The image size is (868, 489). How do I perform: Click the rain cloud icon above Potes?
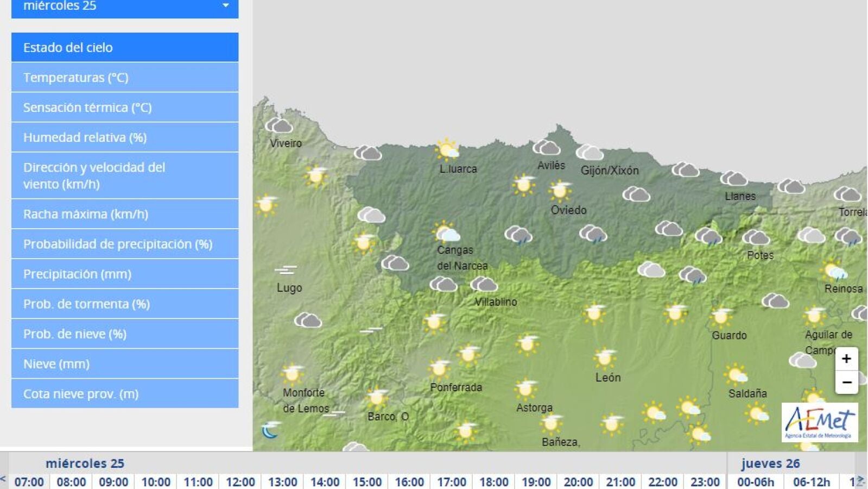[708, 236]
